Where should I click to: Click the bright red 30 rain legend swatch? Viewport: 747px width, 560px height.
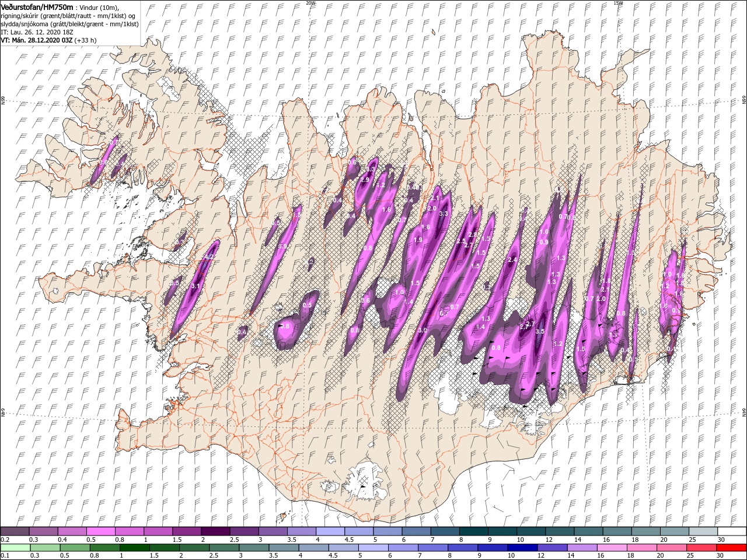coord(731,548)
